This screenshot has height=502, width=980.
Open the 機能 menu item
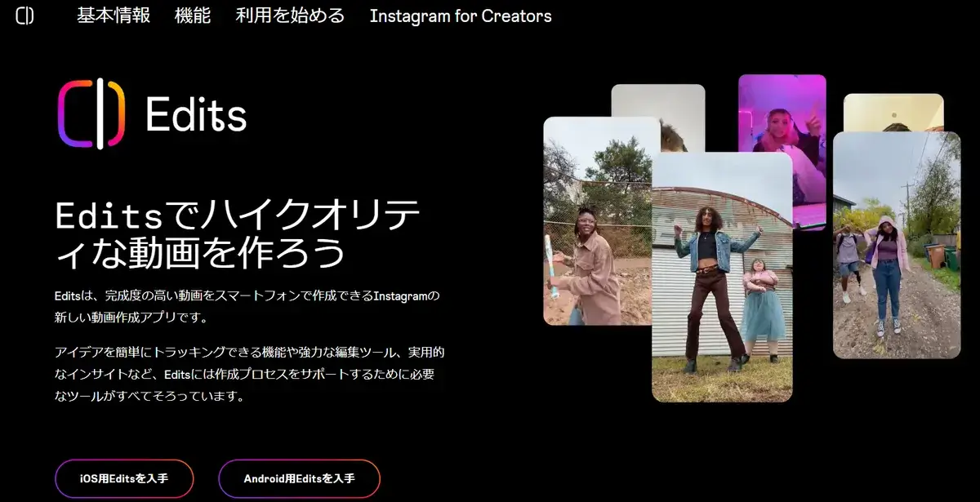coord(193,16)
